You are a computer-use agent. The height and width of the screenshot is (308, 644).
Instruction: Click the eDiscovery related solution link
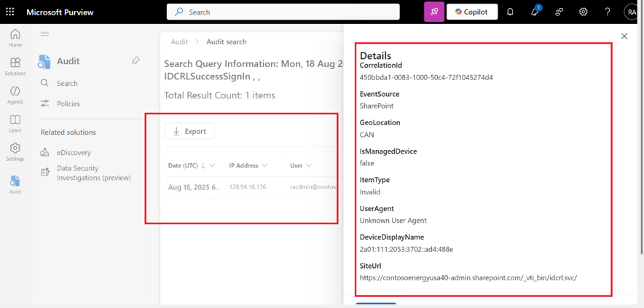pyautogui.click(x=74, y=153)
